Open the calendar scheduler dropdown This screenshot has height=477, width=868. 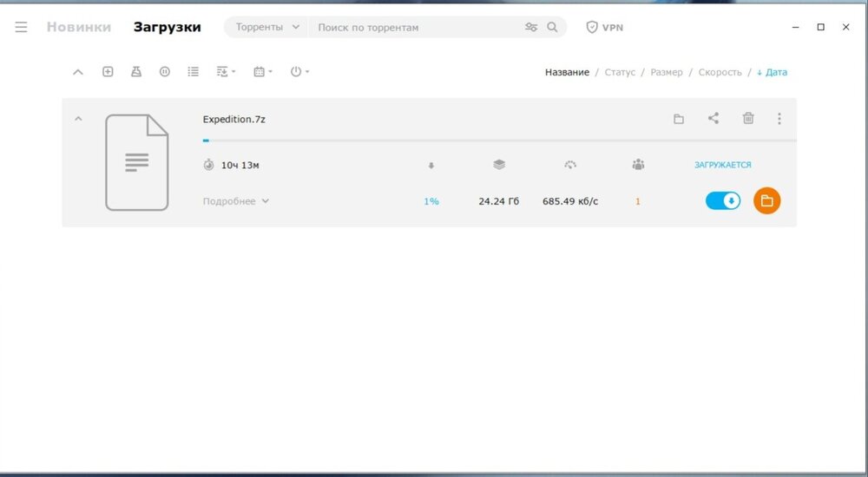pos(262,71)
